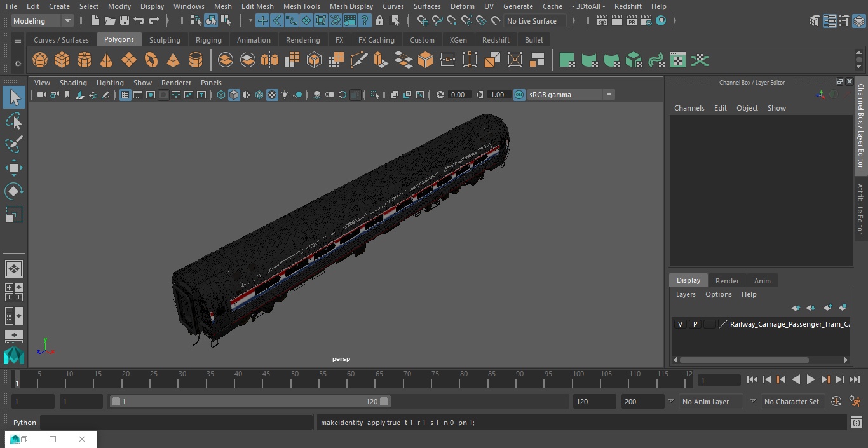Click the time range slider bar

point(250,402)
